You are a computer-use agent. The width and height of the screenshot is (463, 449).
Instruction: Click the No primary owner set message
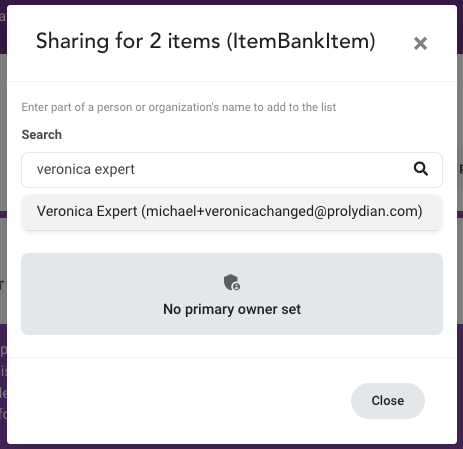point(232,309)
